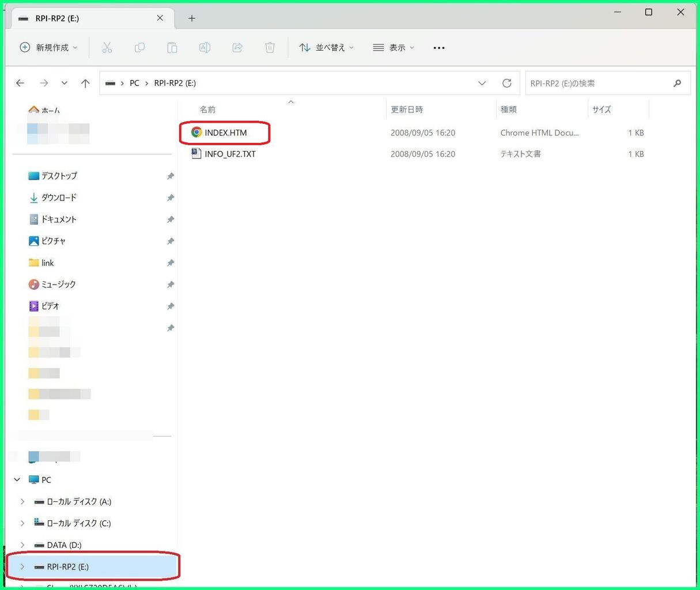Click the Rename icon in toolbar
Image resolution: width=700 pixels, height=590 pixels.
(205, 48)
